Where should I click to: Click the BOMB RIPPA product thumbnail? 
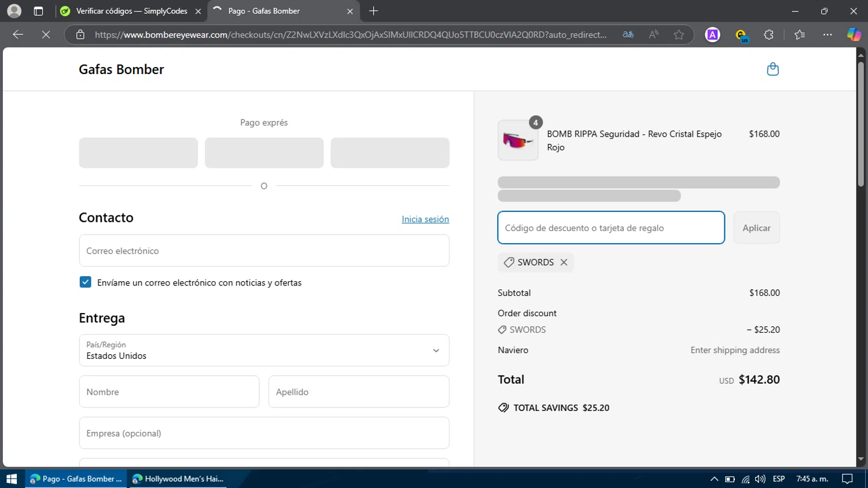coord(518,140)
